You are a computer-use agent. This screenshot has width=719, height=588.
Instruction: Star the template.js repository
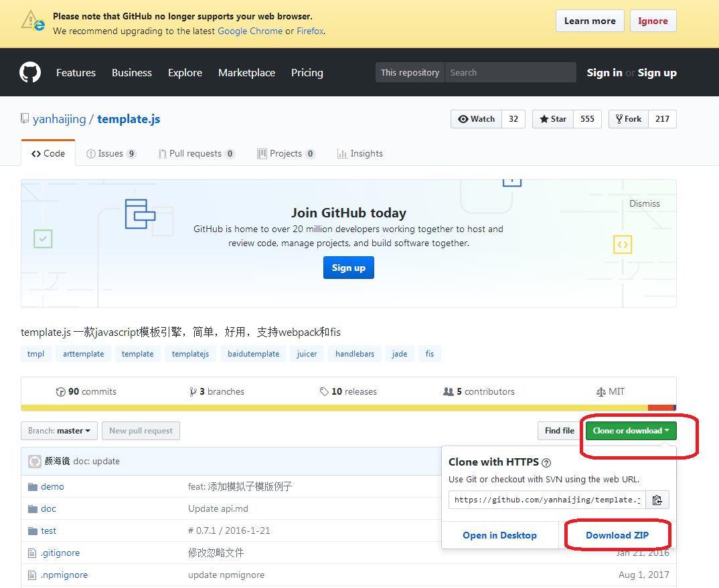point(553,119)
